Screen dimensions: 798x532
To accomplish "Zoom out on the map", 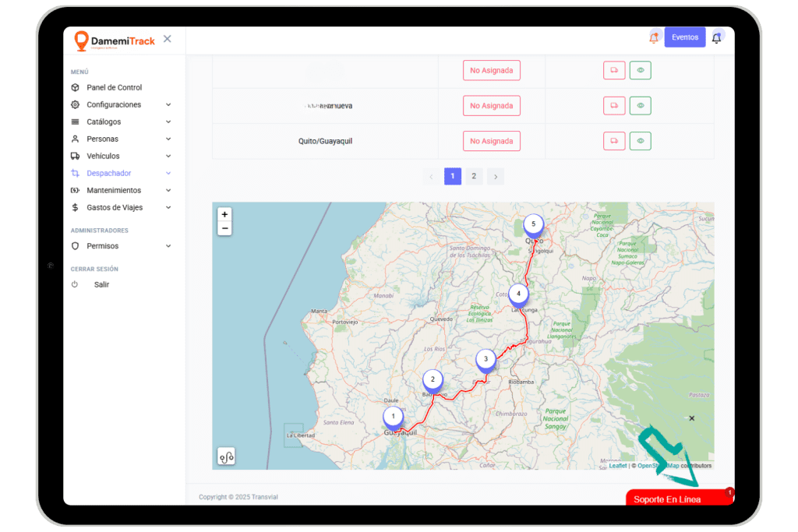I will coord(224,228).
